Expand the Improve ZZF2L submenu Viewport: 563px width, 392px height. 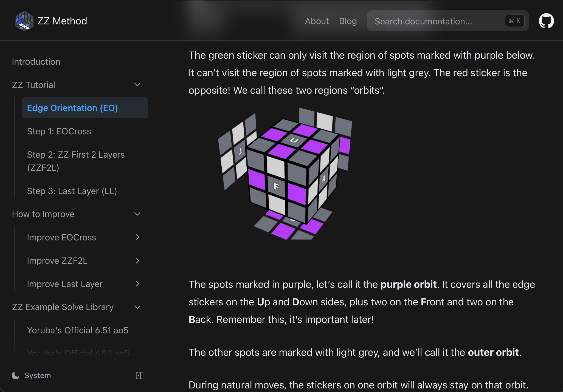(x=137, y=260)
